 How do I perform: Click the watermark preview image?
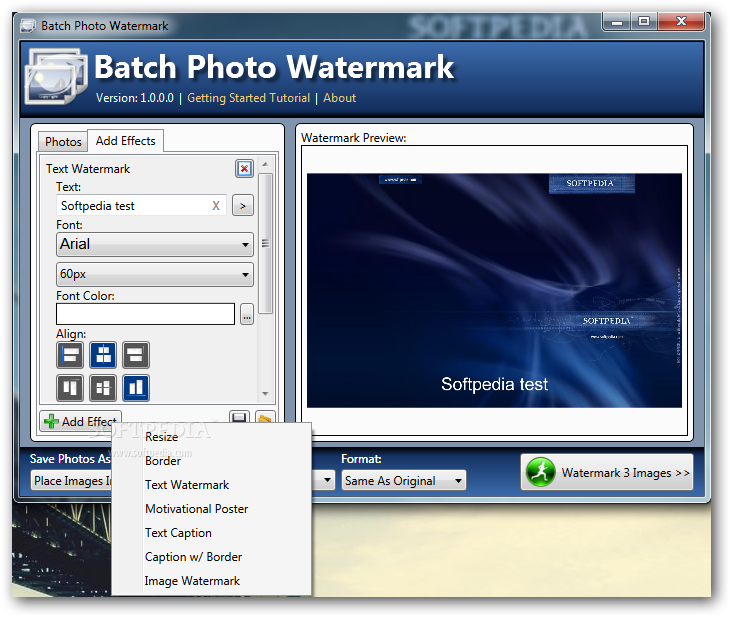pos(494,291)
